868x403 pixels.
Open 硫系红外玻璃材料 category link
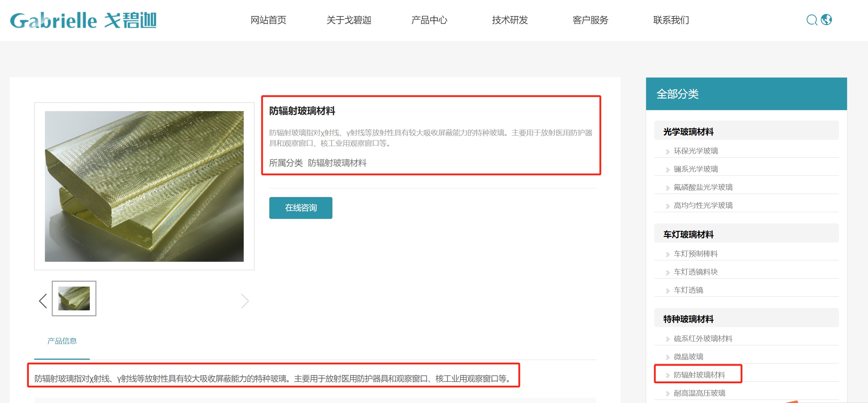point(703,339)
